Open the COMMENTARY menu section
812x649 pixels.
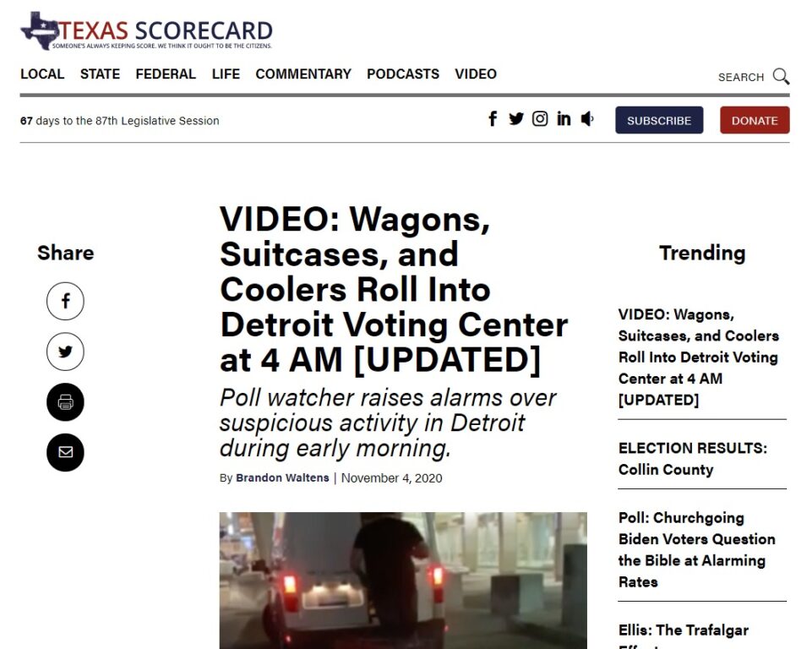pos(303,74)
